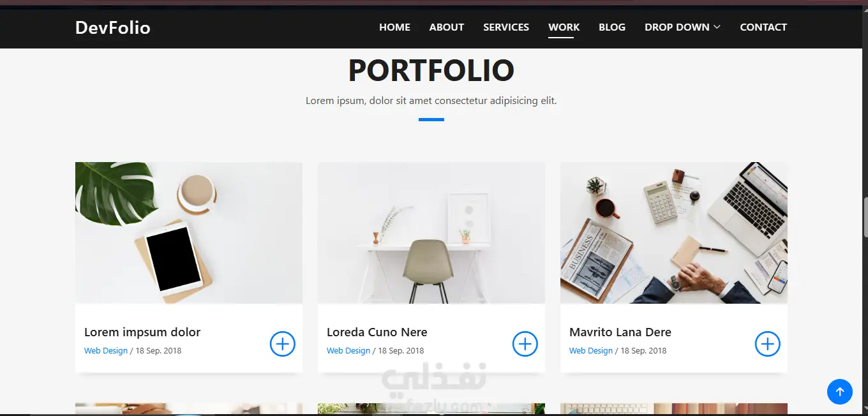The width and height of the screenshot is (868, 416).
Task: Open the business desk laptop thumbnail
Action: point(674,233)
